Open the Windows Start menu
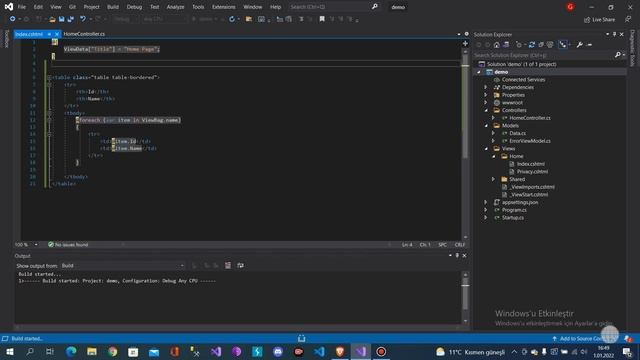 coord(10,352)
